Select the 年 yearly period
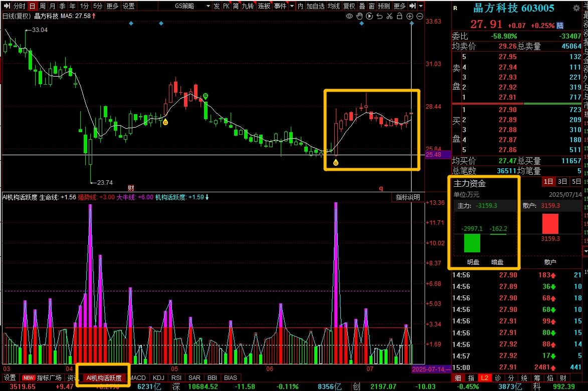Screen dimensions: 588x391 (x=72, y=6)
